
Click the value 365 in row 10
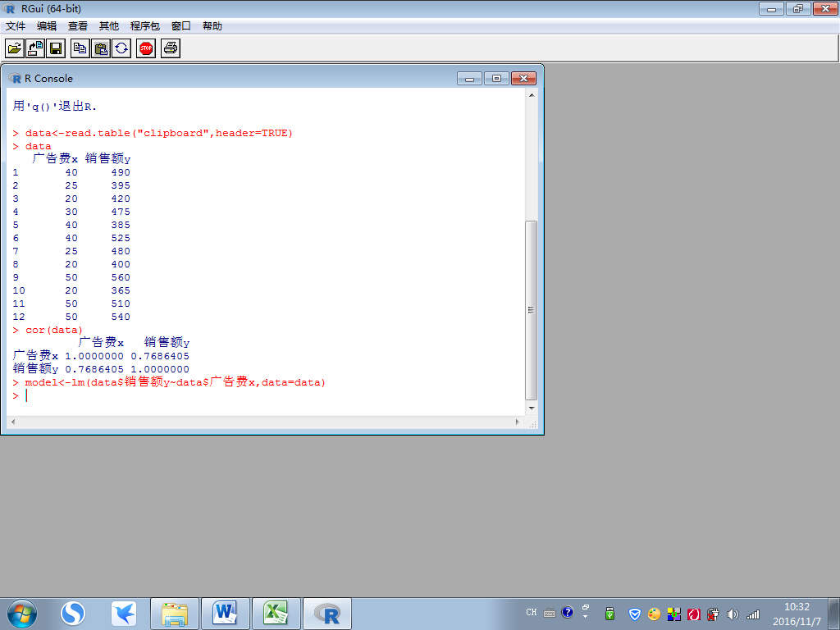(121, 290)
